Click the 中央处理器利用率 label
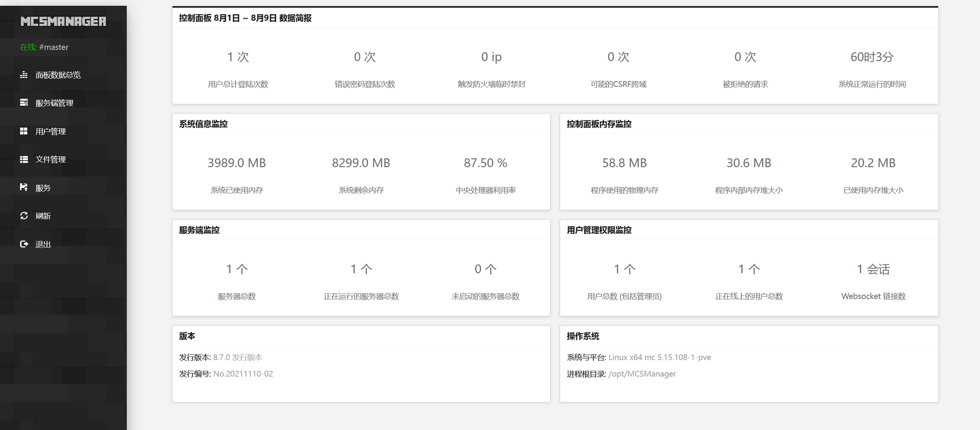 tap(485, 190)
